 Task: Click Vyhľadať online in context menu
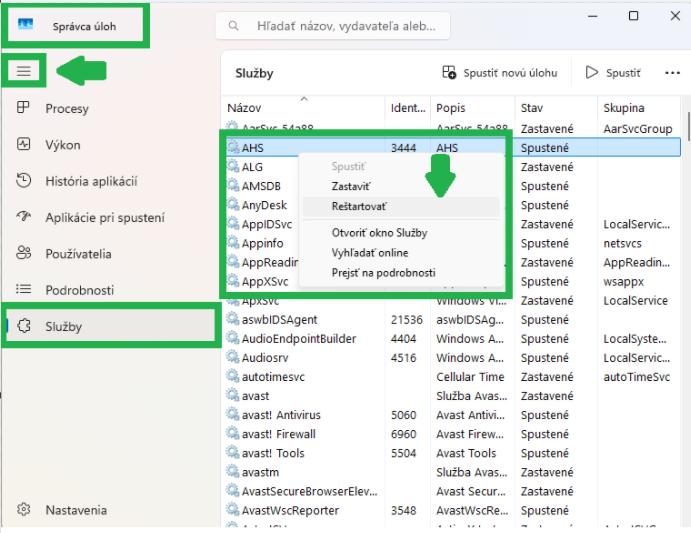pyautogui.click(x=369, y=252)
